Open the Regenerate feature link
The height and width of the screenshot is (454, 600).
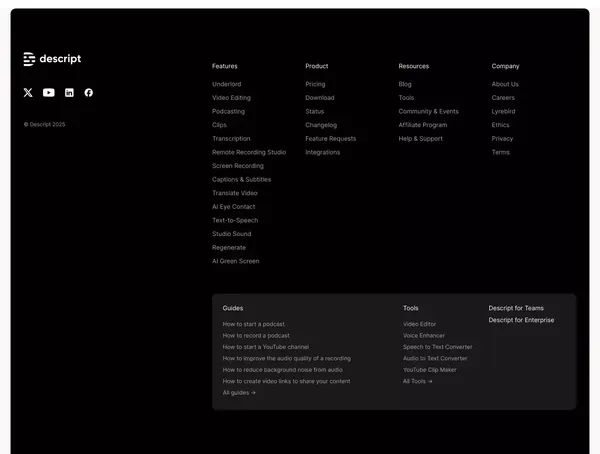tap(229, 248)
